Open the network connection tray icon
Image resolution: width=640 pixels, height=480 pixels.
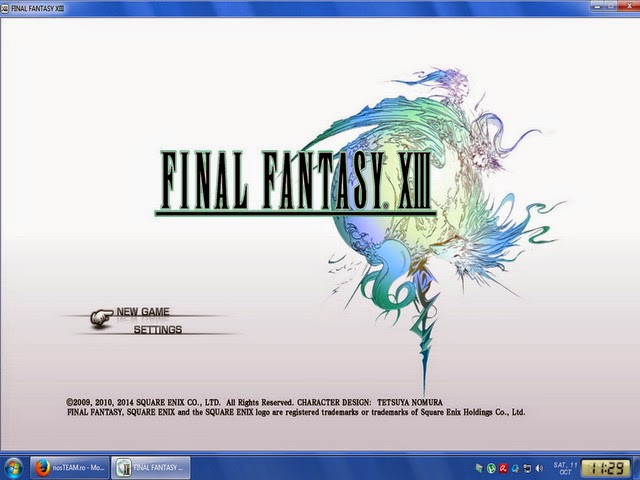point(527,468)
